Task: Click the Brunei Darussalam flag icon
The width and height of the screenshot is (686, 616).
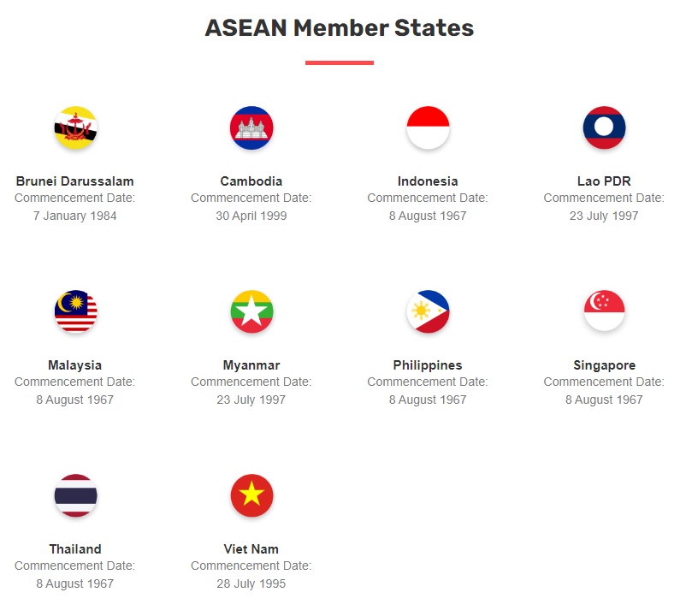Action: click(x=75, y=128)
